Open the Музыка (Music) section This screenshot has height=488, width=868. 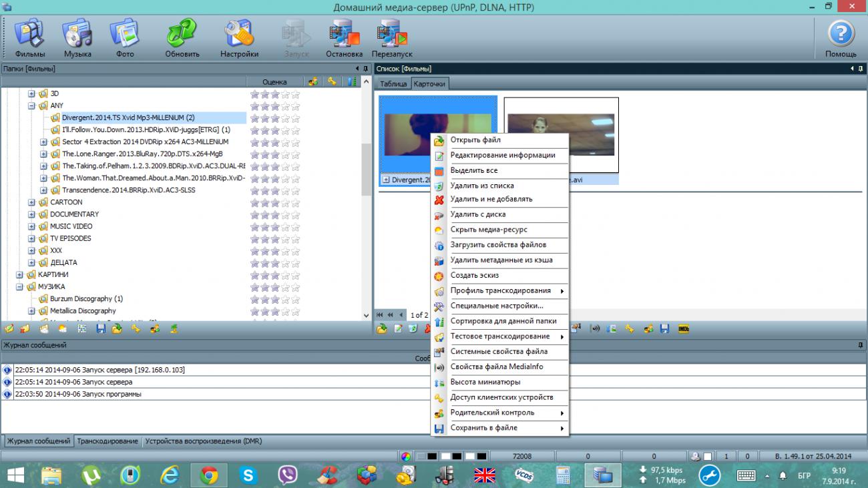(77, 37)
